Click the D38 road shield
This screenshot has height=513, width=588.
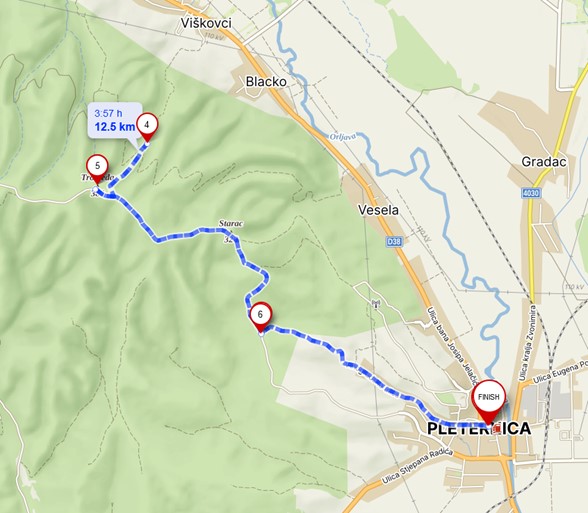(x=394, y=242)
